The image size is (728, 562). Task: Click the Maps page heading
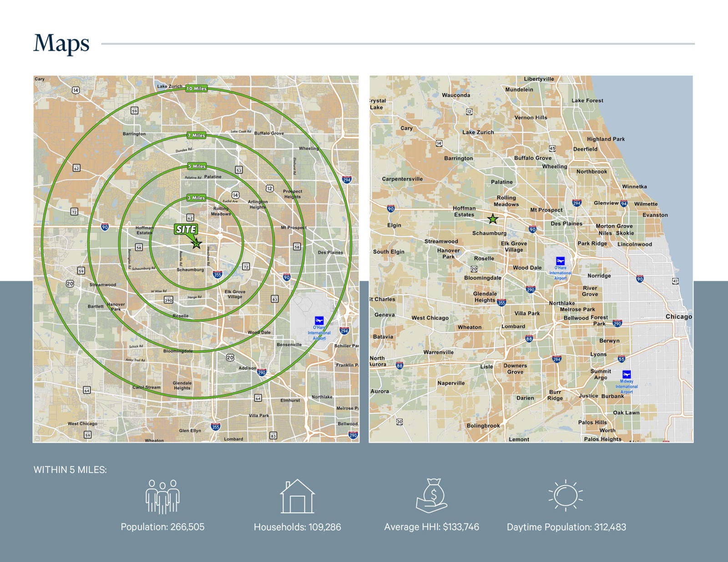(x=61, y=44)
